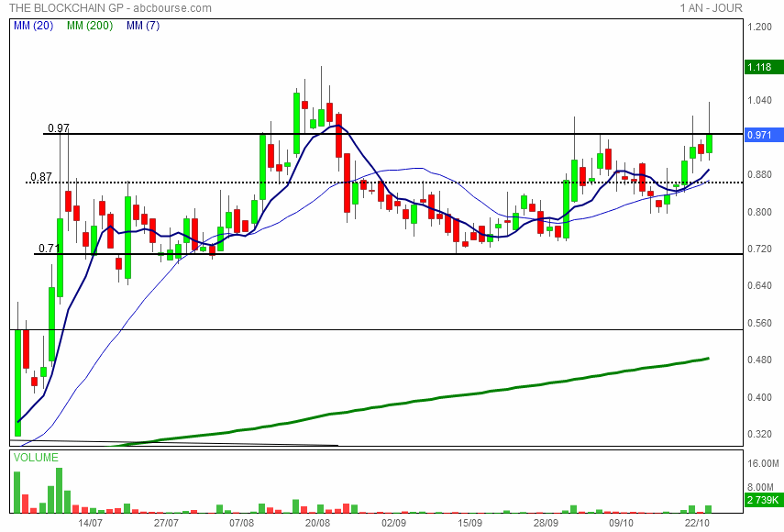This screenshot has height=532, width=784.
Task: Click the green 1.118 price tag
Action: click(764, 67)
